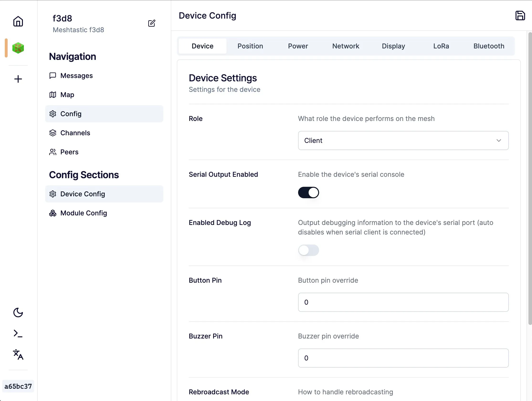Click the dark mode moon icon

18,312
